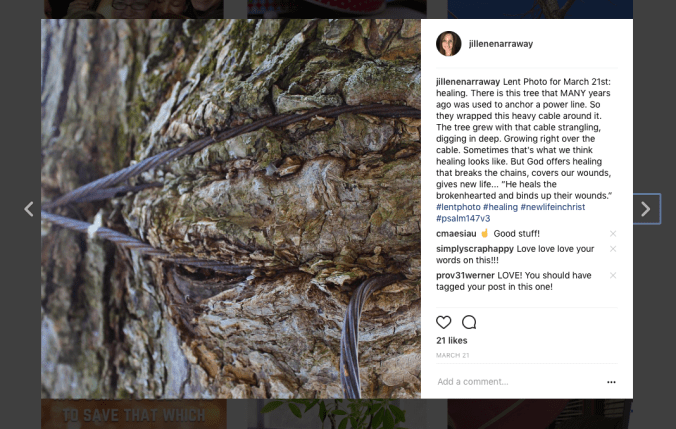
Task: Click the comment speech bubble icon
Action: [469, 322]
